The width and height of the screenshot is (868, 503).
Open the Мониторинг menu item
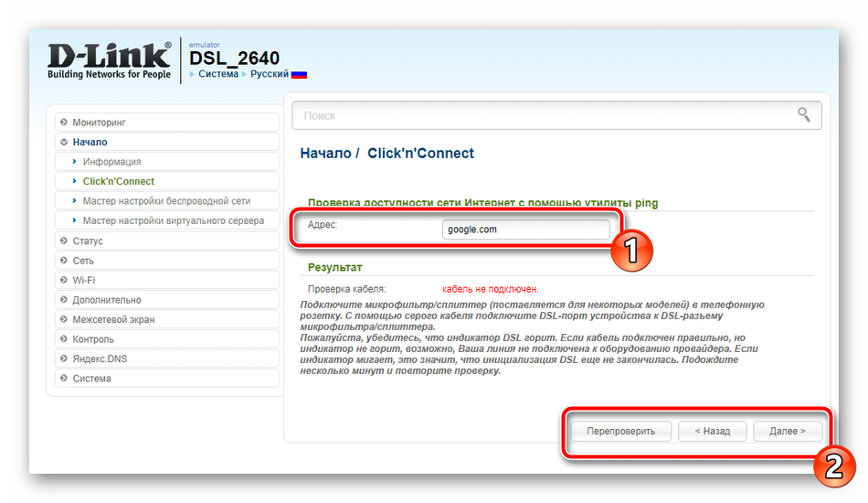pos(167,122)
